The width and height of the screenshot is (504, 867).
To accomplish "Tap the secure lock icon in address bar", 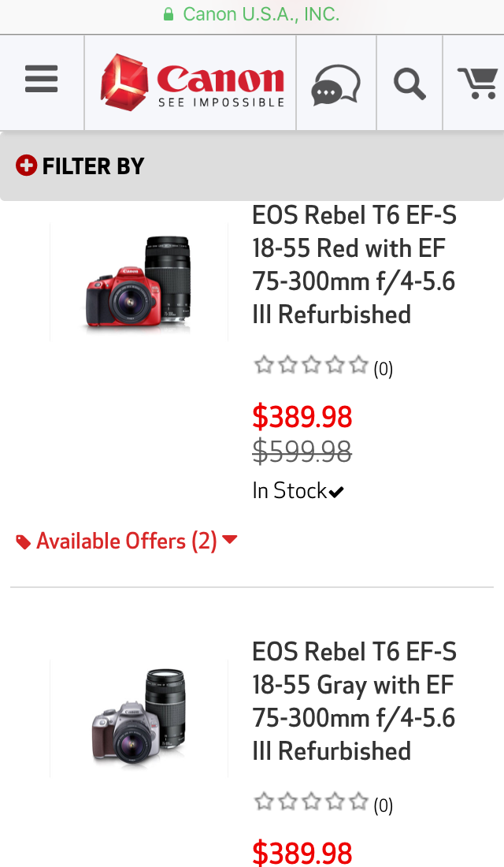I will pyautogui.click(x=168, y=14).
